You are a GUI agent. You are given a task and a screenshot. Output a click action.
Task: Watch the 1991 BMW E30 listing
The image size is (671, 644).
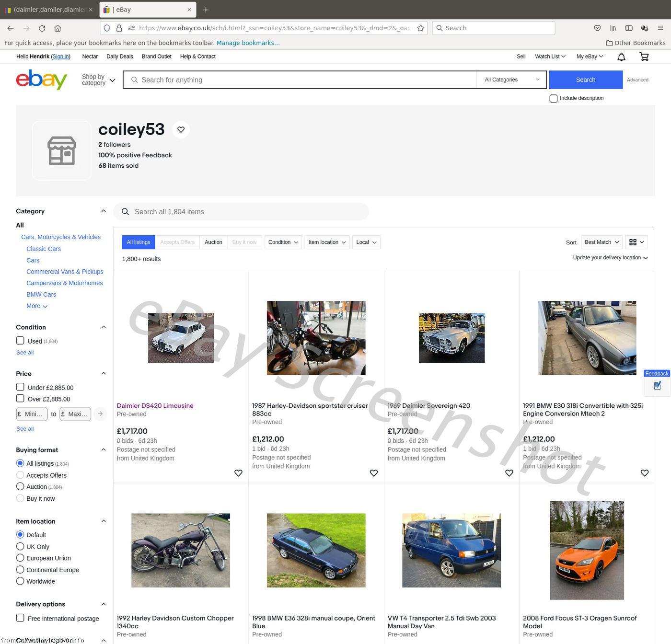645,473
